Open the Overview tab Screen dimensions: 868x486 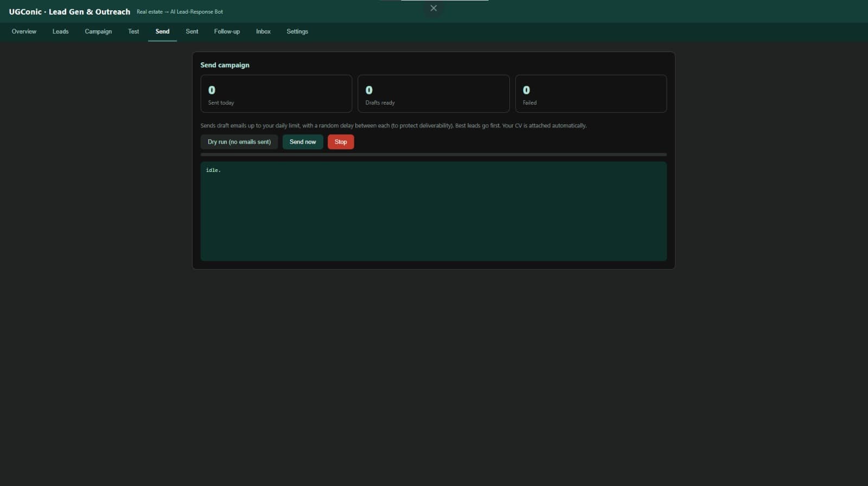[x=24, y=31]
